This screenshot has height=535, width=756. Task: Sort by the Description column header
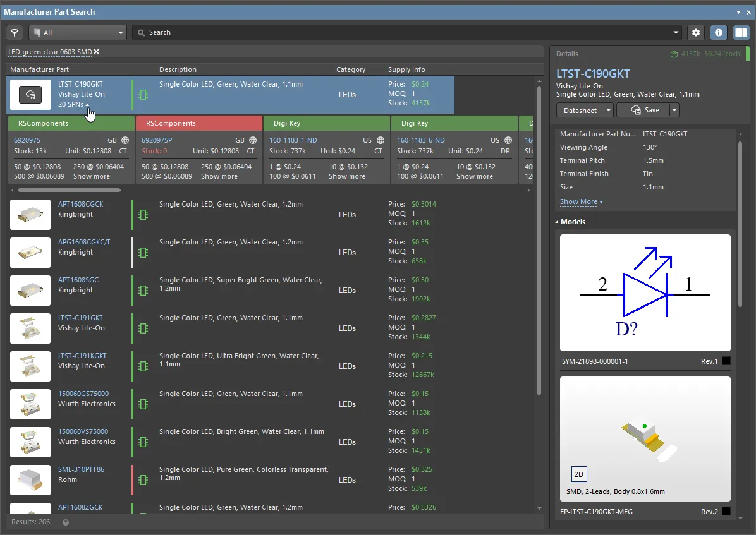tap(178, 69)
